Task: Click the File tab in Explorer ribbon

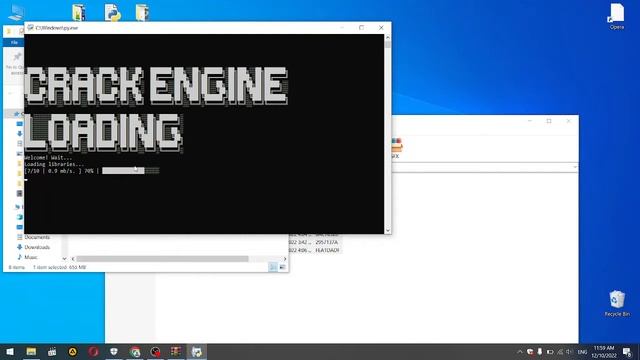Action: pyautogui.click(x=14, y=42)
